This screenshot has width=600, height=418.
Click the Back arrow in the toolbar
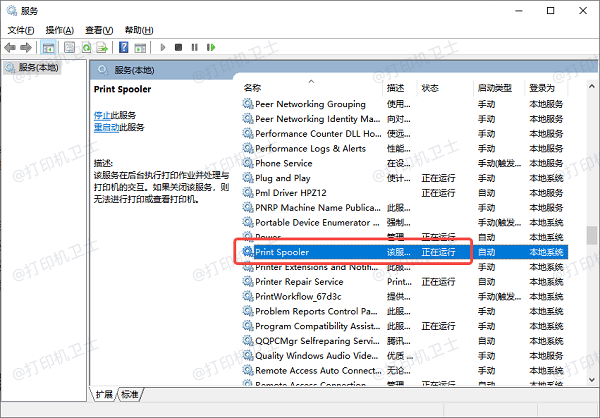11,47
